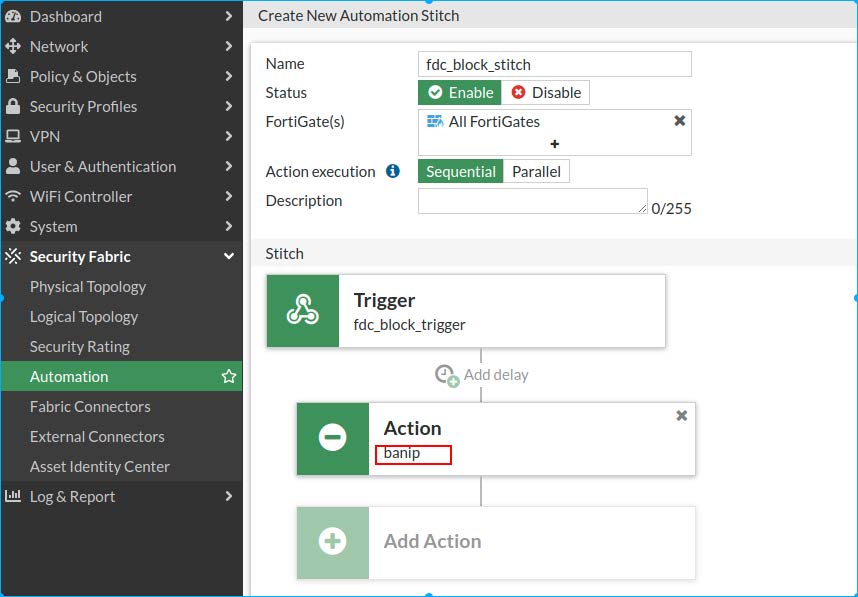Choose Parallel action execution
858x597 pixels.
(536, 171)
